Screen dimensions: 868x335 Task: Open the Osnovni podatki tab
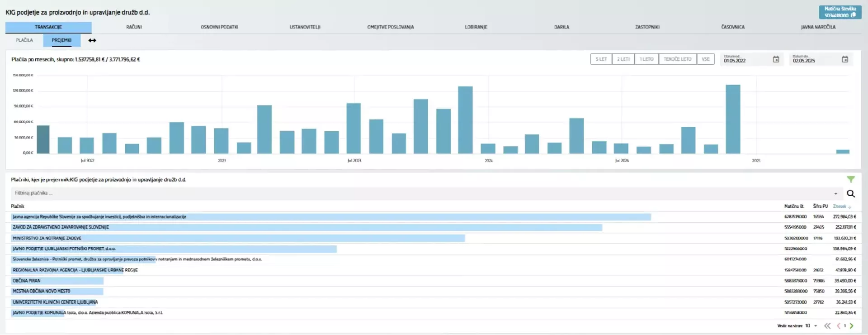click(x=219, y=27)
